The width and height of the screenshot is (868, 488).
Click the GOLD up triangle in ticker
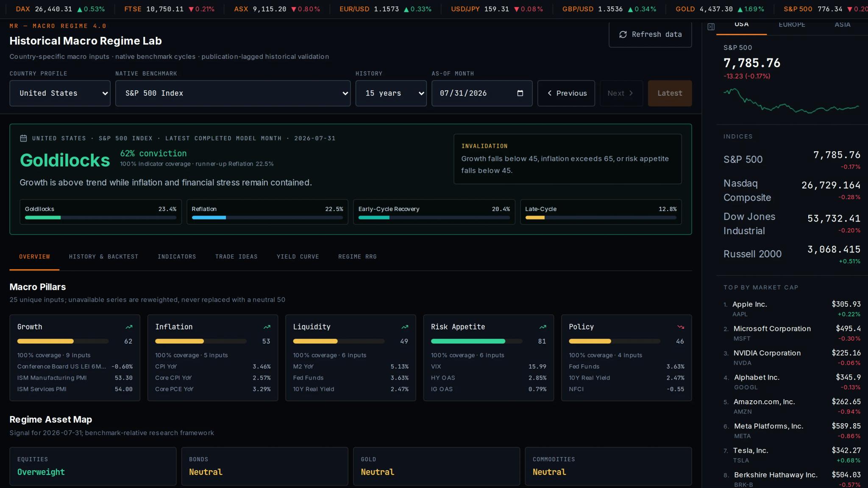(740, 9)
